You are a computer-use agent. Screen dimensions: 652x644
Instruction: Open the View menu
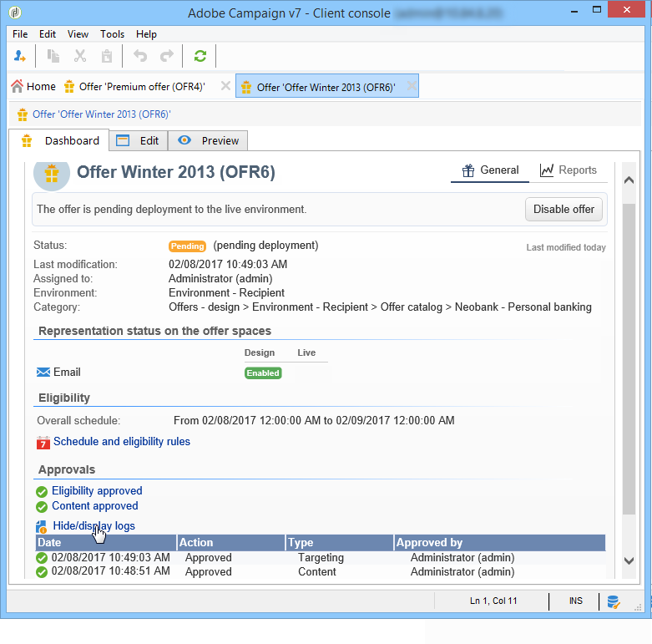pos(78,34)
